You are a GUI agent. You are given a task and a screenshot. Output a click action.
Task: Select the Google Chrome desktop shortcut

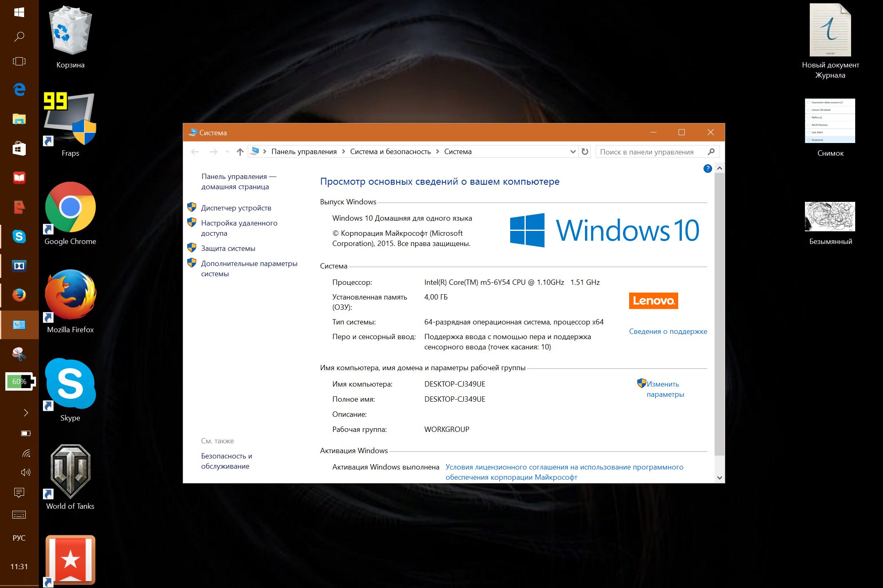coord(70,213)
